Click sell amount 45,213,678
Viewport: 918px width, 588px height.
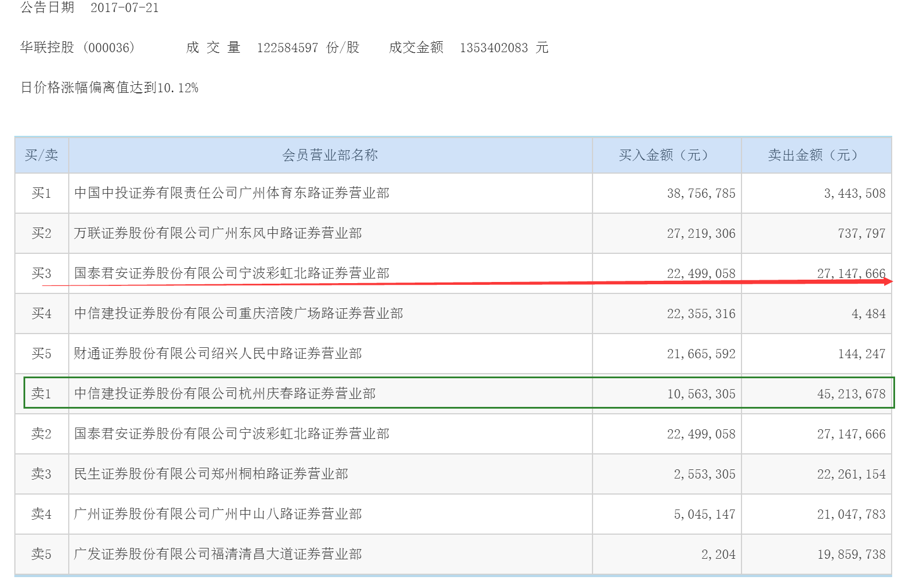851,394
